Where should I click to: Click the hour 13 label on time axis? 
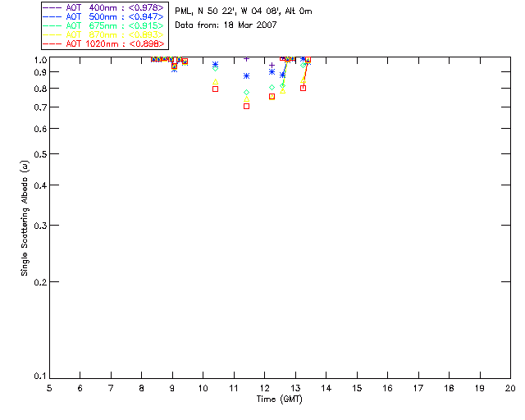pos(295,388)
